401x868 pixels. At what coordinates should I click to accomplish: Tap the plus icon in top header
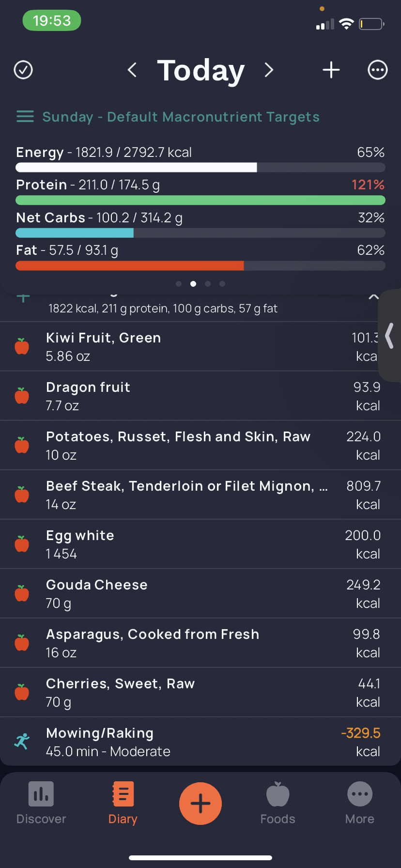point(331,70)
